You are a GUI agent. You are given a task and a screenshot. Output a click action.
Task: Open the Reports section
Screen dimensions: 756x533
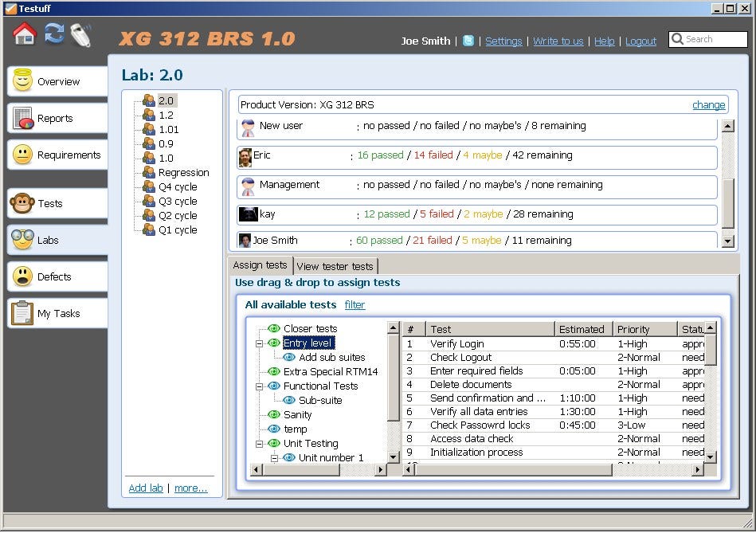(x=58, y=118)
